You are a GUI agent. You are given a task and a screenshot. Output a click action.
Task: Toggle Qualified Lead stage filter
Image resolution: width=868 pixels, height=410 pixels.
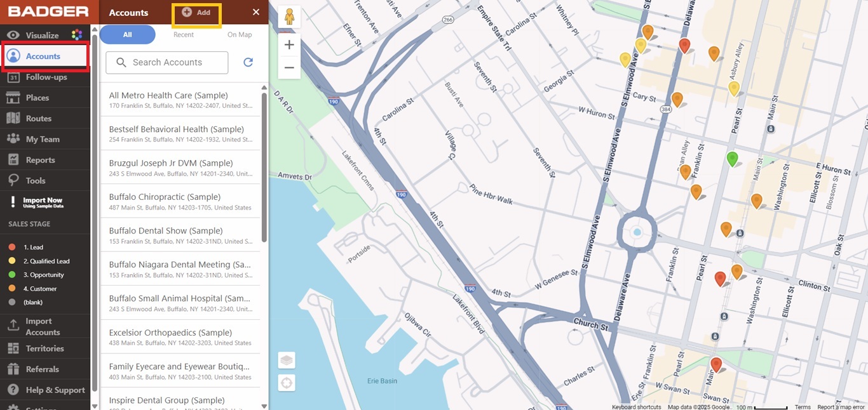46,261
